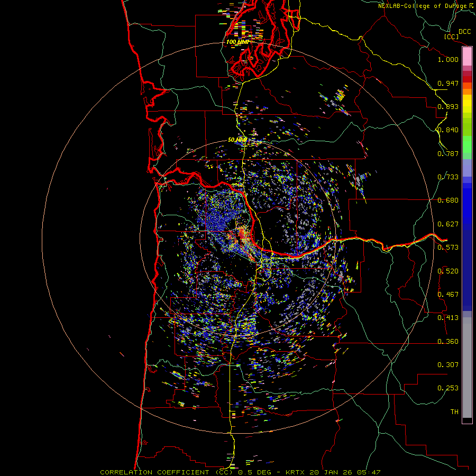The height and width of the screenshot is (476, 476).
Task: Click the 100 NM range ring label
Action: pyautogui.click(x=237, y=42)
